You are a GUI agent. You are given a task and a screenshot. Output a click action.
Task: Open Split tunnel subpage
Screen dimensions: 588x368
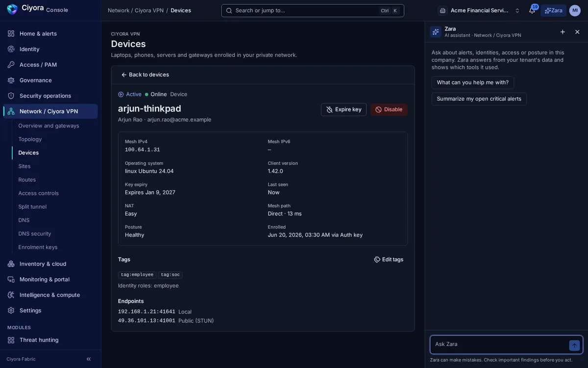54,207
